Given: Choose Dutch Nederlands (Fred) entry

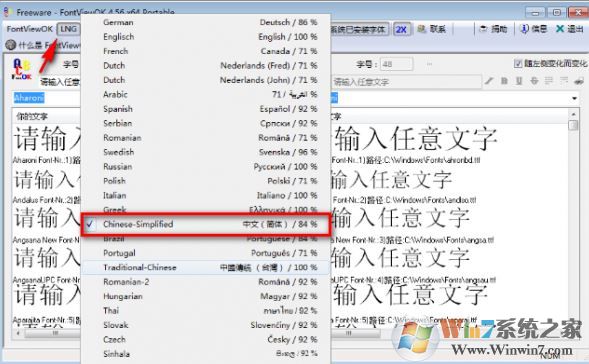Looking at the screenshot, I should [x=206, y=65].
